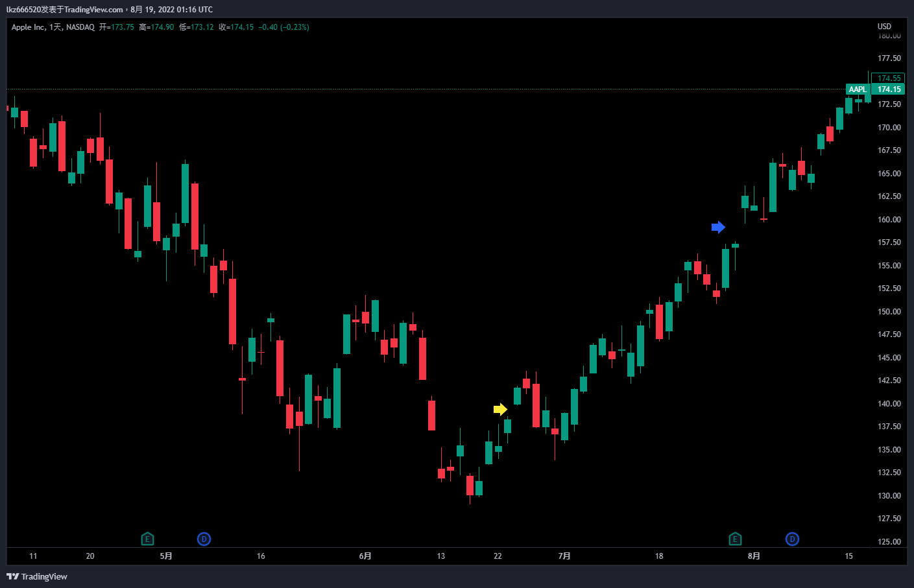Click the 5月 date axis label
The image size is (914, 588).
pyautogui.click(x=166, y=556)
